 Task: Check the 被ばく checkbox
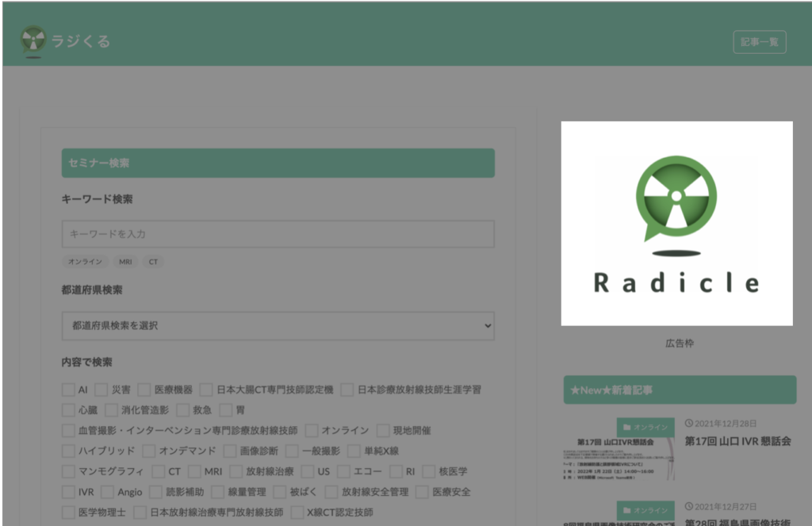[x=280, y=492]
